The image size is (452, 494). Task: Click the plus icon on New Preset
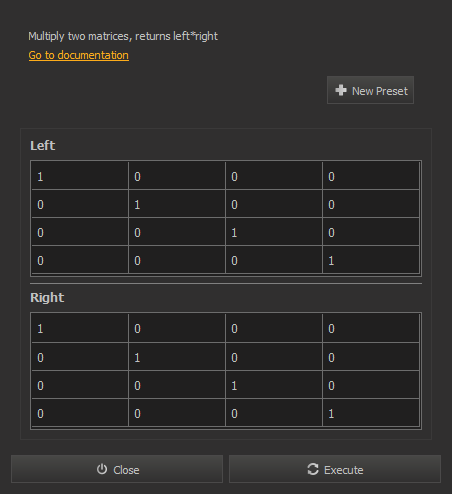341,90
